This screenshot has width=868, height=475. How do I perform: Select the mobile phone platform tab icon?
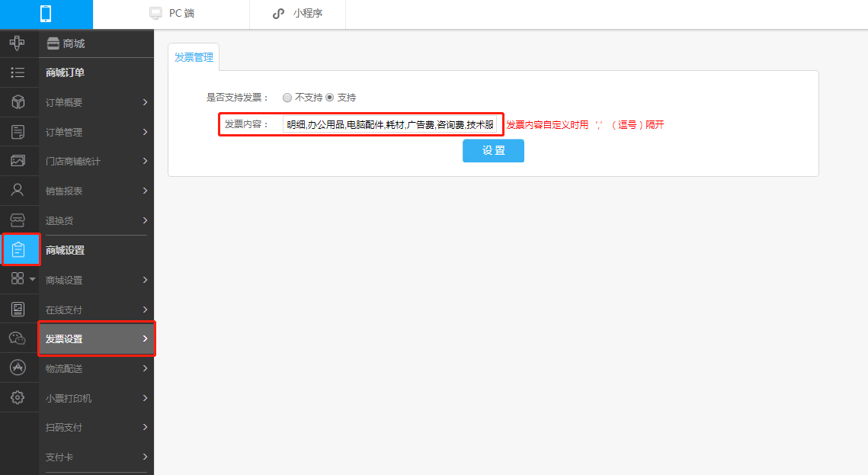point(46,13)
